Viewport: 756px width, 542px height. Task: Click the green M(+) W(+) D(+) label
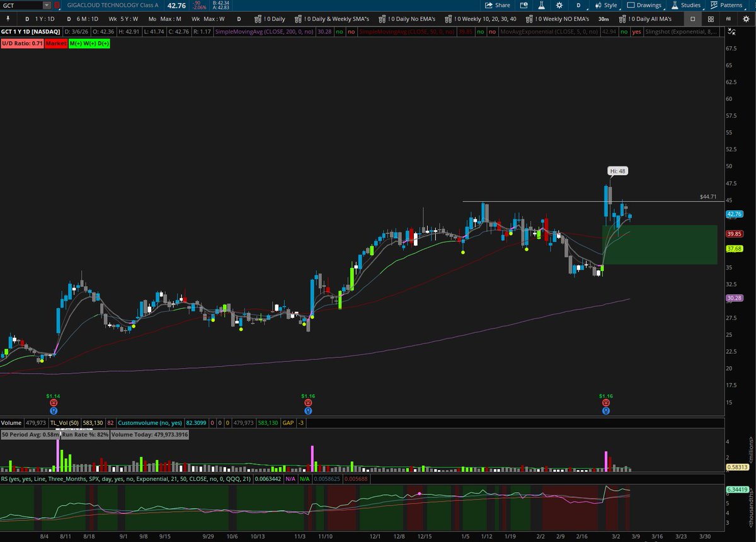point(89,43)
